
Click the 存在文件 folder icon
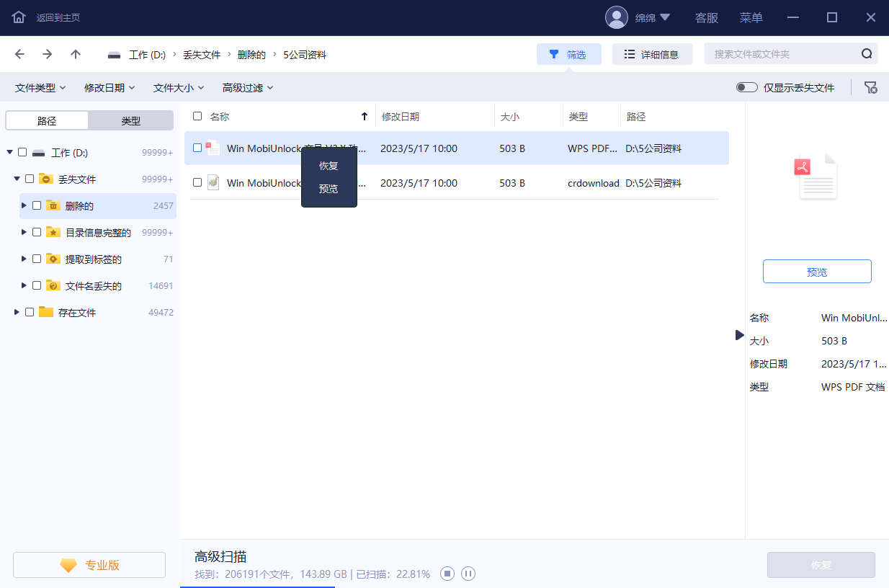click(46, 312)
